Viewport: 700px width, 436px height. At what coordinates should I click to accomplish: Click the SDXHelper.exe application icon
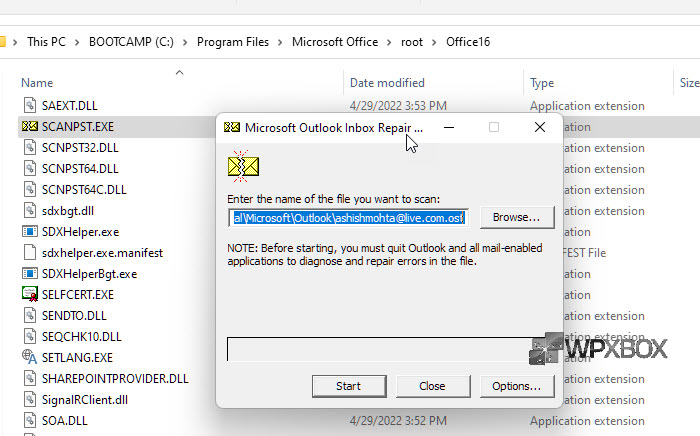pos(30,232)
